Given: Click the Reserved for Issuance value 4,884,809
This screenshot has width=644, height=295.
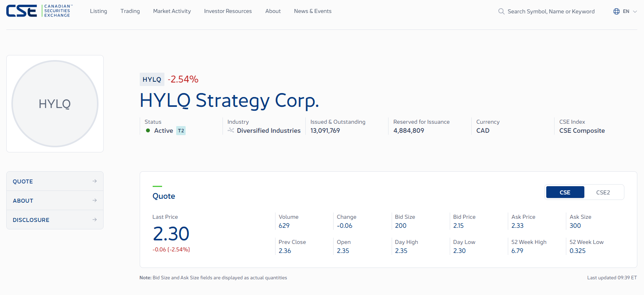Looking at the screenshot, I should click(409, 130).
